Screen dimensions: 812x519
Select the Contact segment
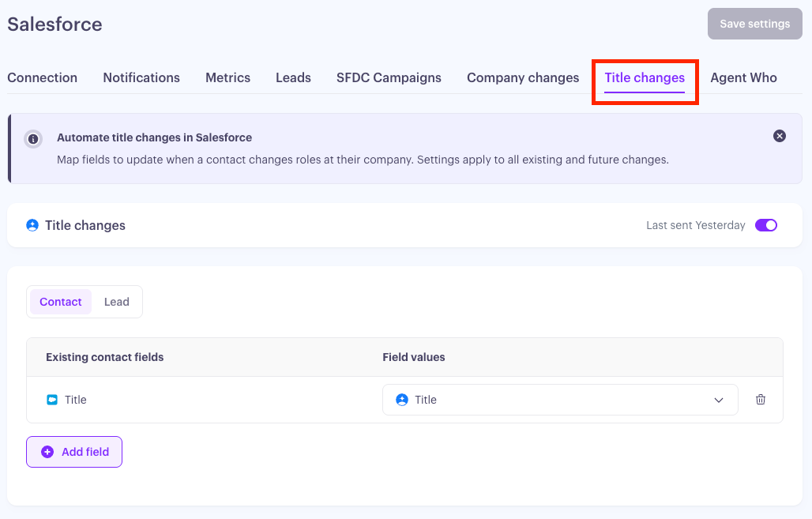[61, 302]
